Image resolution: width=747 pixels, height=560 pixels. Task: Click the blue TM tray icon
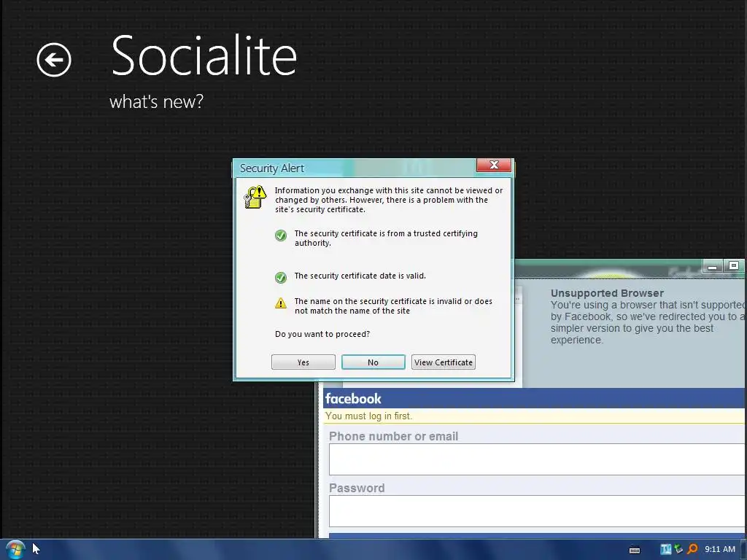pos(665,549)
